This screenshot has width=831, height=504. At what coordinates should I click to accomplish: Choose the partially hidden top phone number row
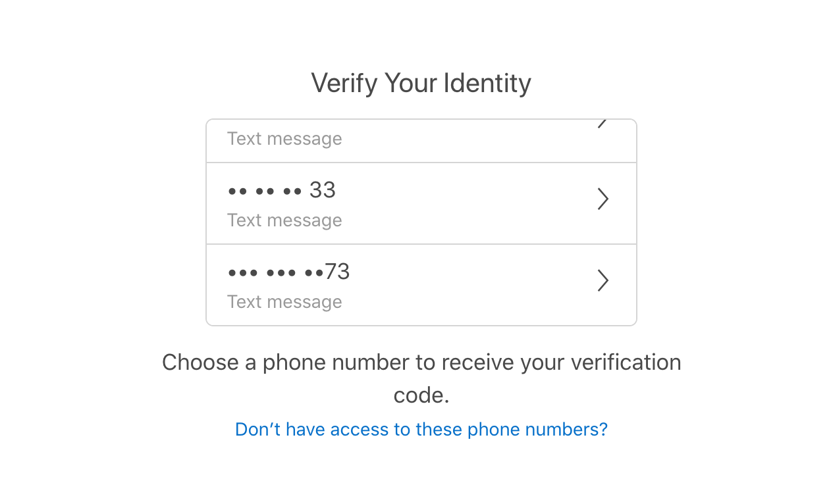coord(421,141)
